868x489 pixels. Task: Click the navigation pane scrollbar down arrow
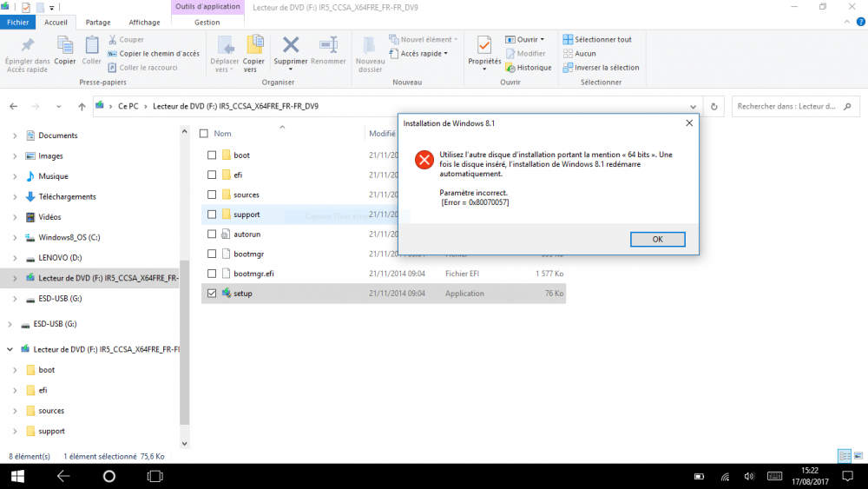tap(184, 444)
